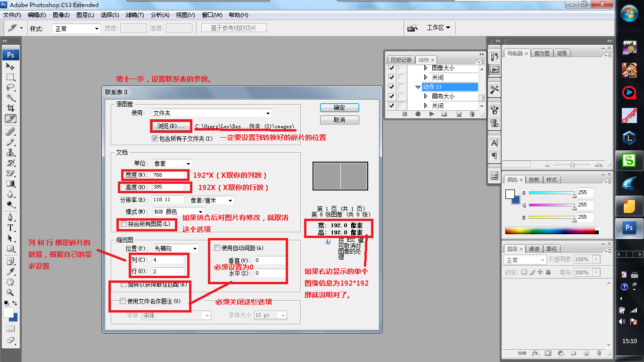Activate the Crop tool
Image resolution: width=644 pixels, height=362 pixels.
pos(10,108)
